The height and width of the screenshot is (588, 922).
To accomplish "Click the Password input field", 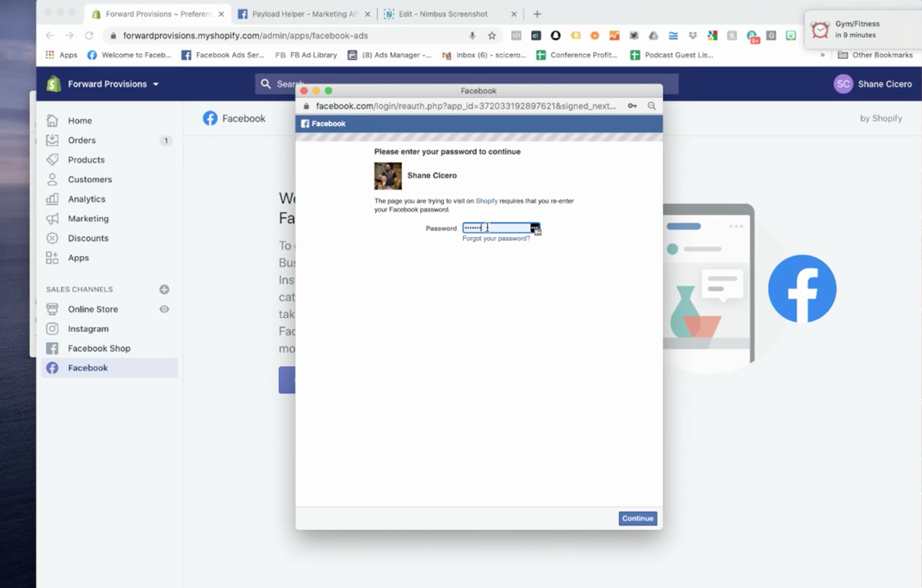I will tap(498, 228).
